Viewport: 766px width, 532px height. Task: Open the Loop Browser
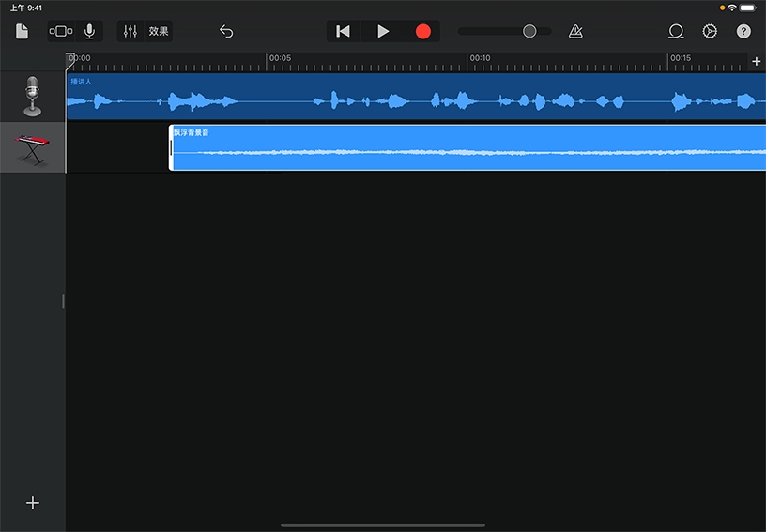click(675, 31)
